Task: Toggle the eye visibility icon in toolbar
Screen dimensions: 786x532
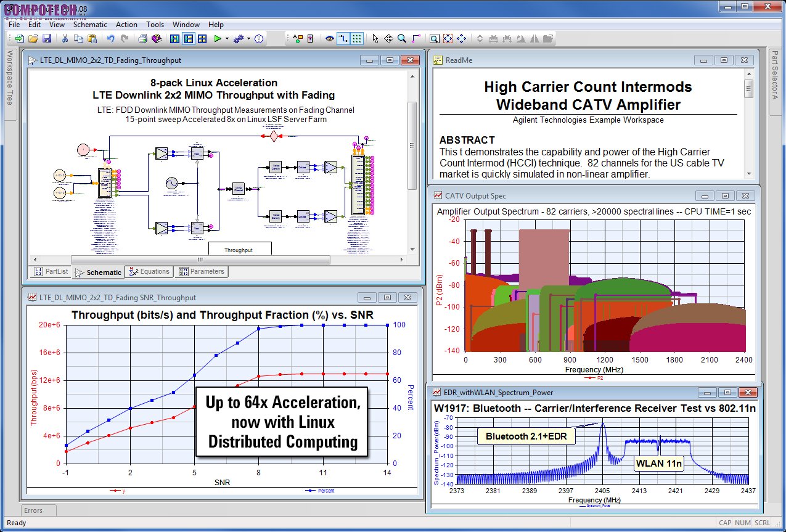Action: [x=330, y=39]
